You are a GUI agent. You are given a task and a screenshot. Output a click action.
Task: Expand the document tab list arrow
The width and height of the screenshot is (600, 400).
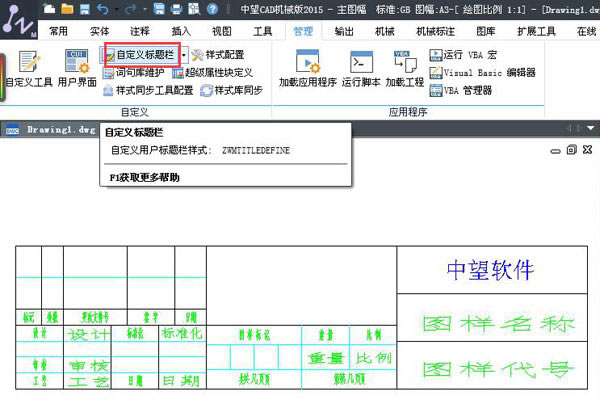(591, 128)
